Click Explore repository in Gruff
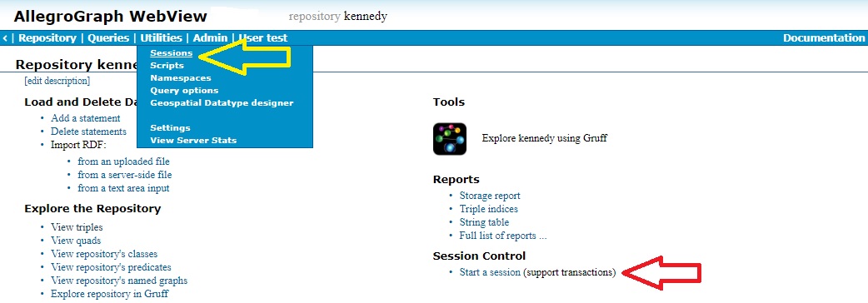This screenshot has height=303, width=868. (110, 294)
